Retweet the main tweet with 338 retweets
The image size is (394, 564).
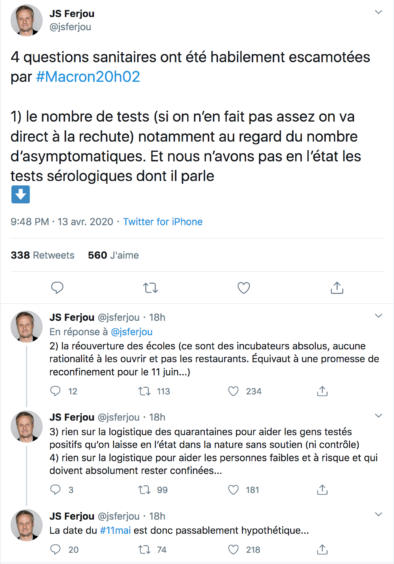pos(150,288)
